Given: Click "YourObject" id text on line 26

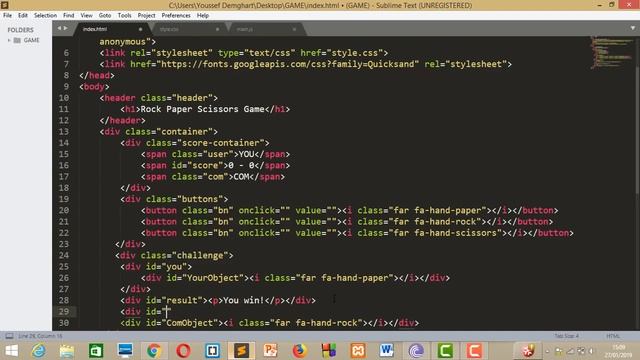Looking at the screenshot, I should point(213,278).
